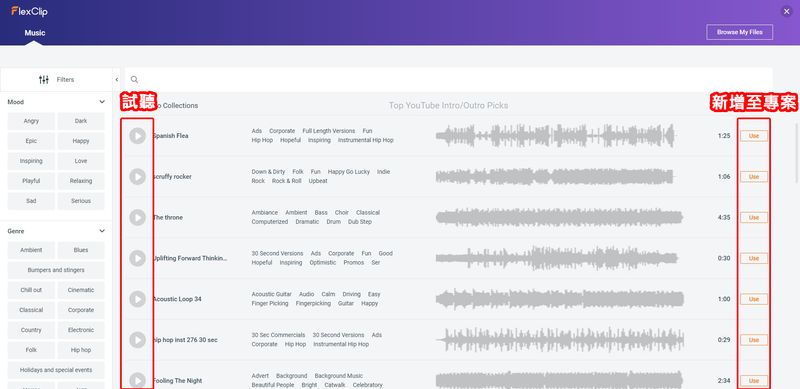
Task: Collapse the filters sidebar arrow
Action: coord(116,80)
